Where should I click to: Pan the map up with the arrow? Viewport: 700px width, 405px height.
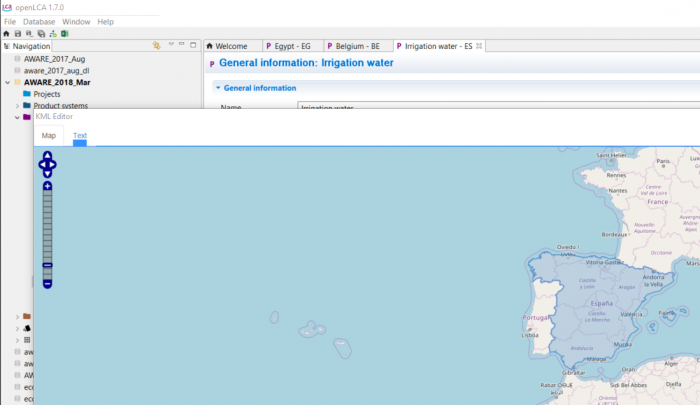47,155
